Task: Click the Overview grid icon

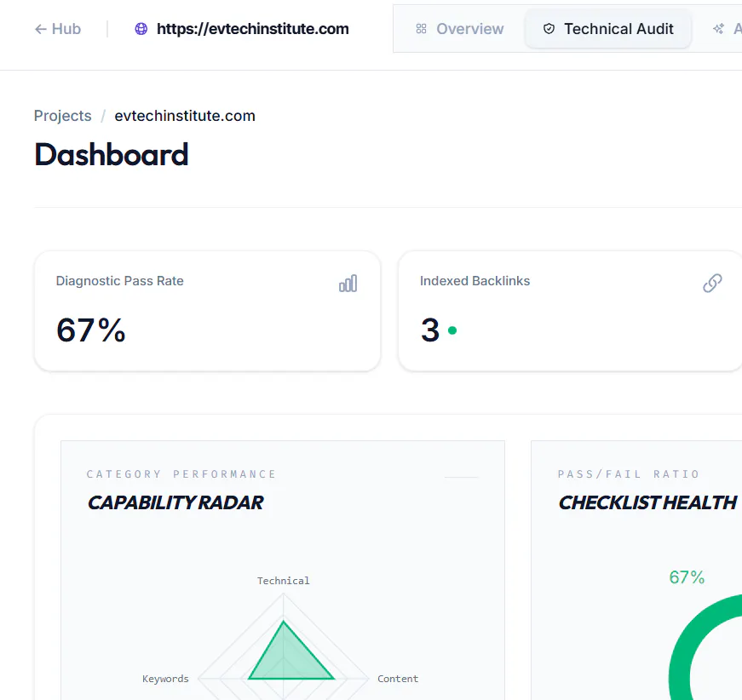Action: coord(421,29)
